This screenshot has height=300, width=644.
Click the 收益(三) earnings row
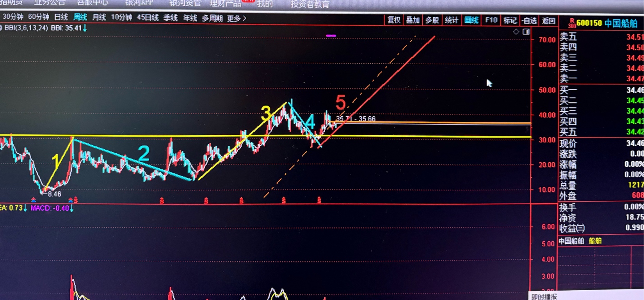pyautogui.click(x=601, y=228)
